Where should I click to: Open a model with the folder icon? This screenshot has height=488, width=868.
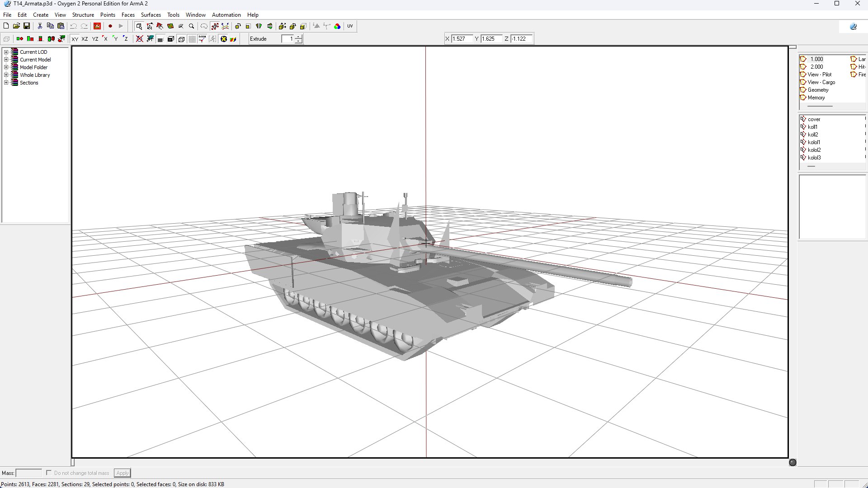16,26
